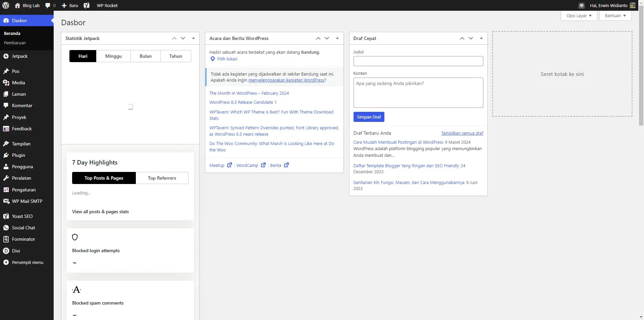Open the Pembaruan submenu item
The width and height of the screenshot is (644, 320).
click(x=15, y=43)
